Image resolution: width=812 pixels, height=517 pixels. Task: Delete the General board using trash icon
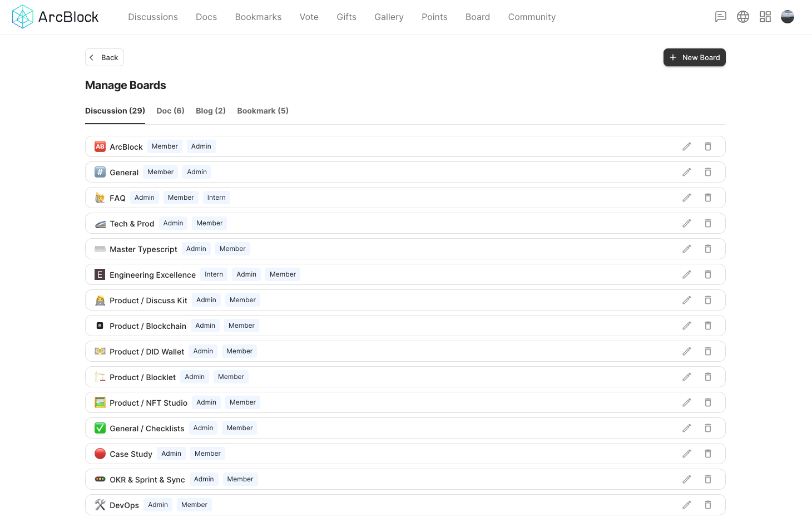(x=708, y=172)
